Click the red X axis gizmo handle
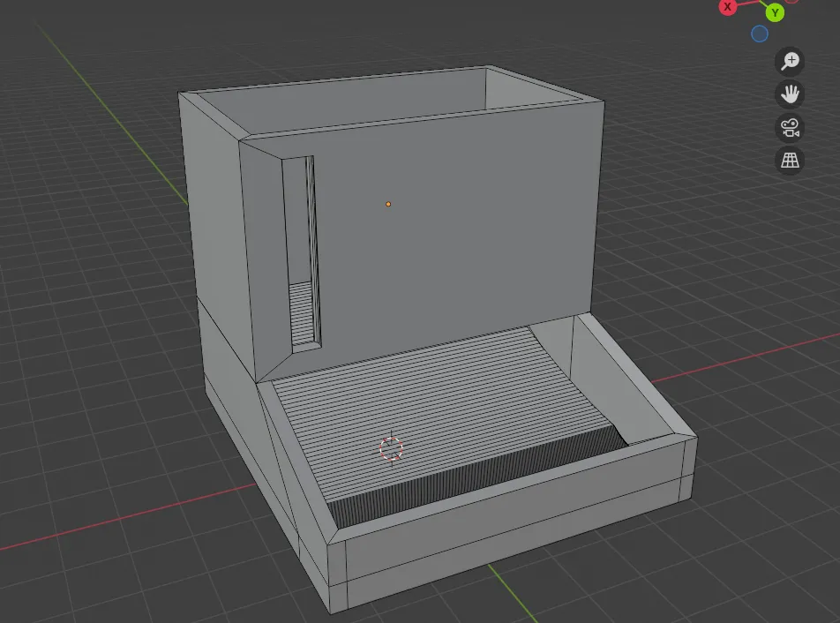 (x=727, y=7)
